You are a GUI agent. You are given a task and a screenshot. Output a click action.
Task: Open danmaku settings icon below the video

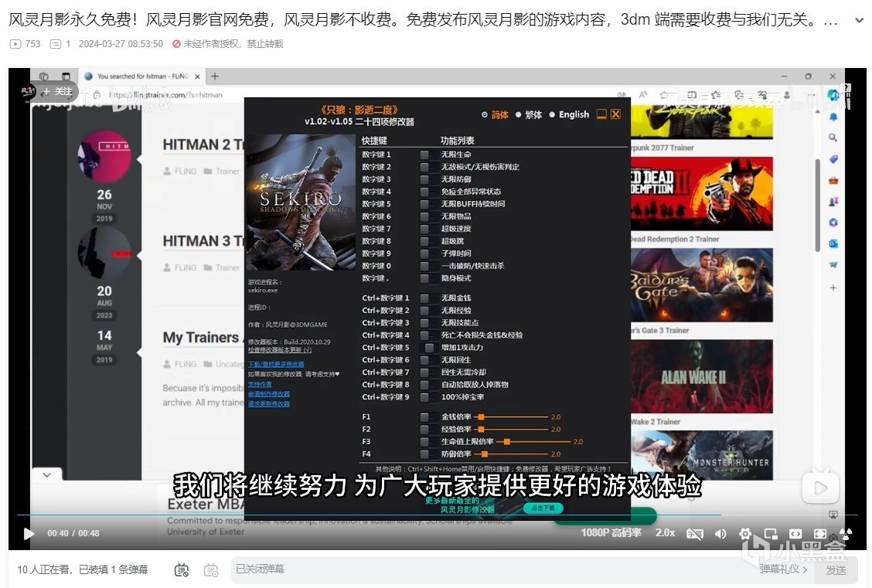click(211, 569)
